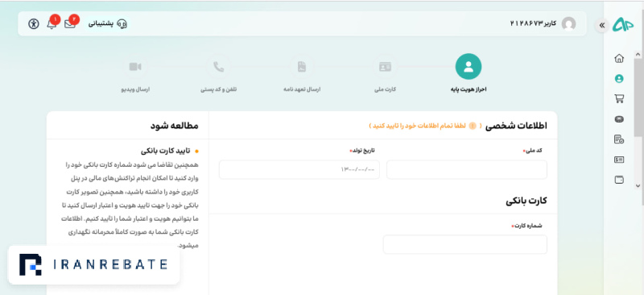Click the sidebar scroll down arrow
This screenshot has width=644, height=295.
point(638,185)
